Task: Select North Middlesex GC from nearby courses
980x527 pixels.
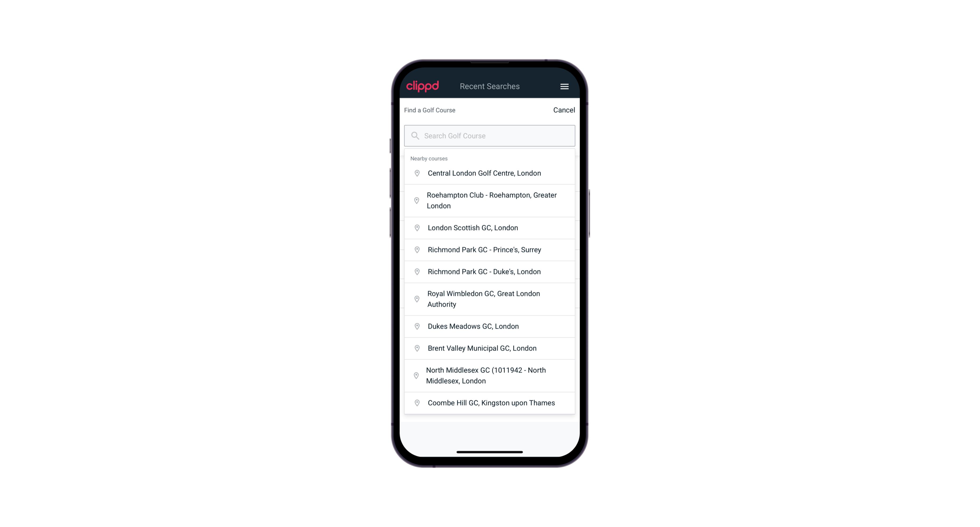Action: point(490,376)
